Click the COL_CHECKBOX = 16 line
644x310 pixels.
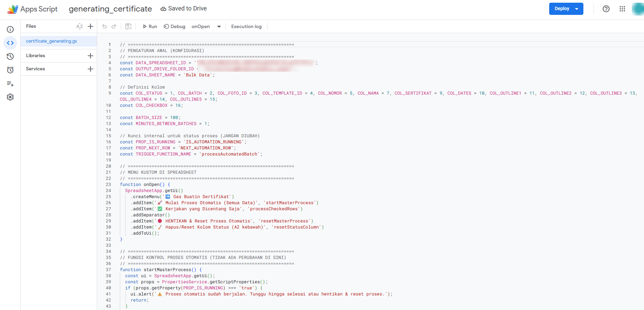coord(151,105)
